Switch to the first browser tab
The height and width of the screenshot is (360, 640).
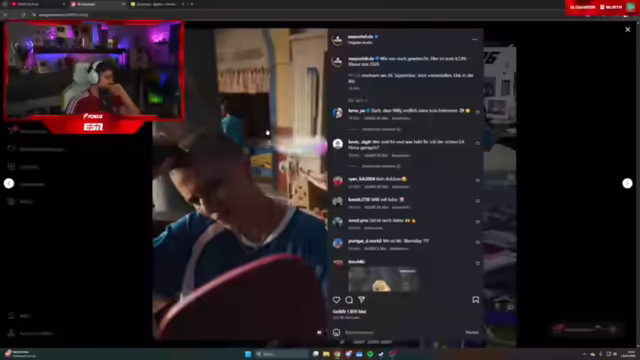tap(39, 4)
